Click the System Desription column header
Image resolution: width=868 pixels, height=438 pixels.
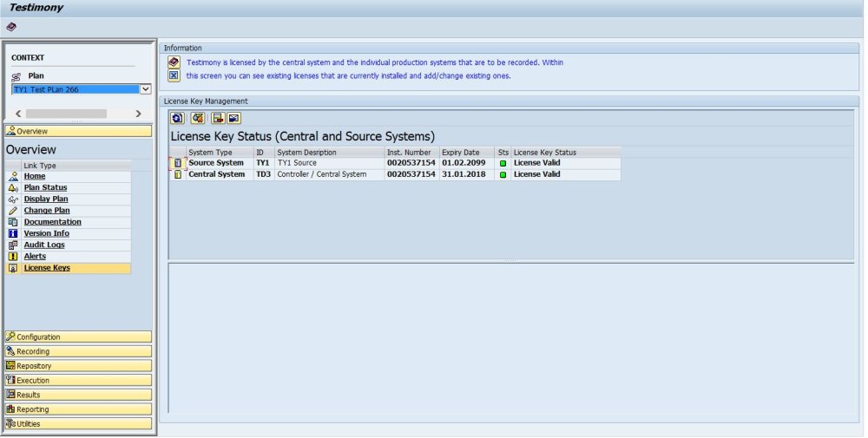pos(329,152)
